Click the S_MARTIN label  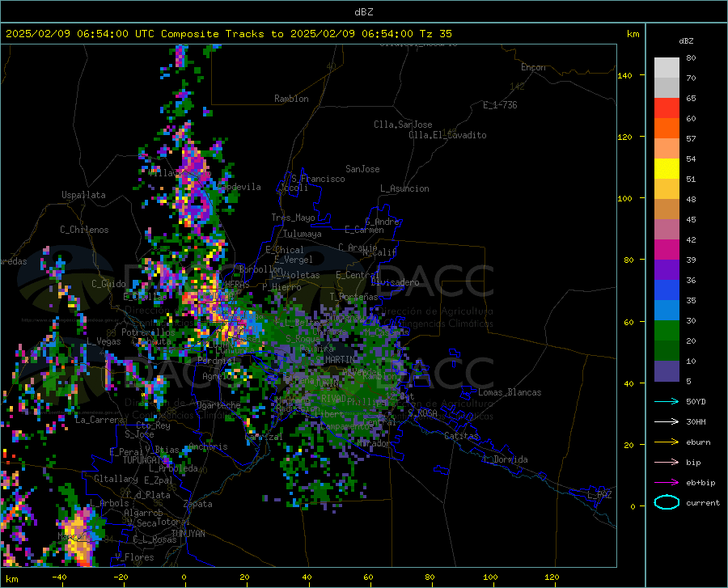335,360
